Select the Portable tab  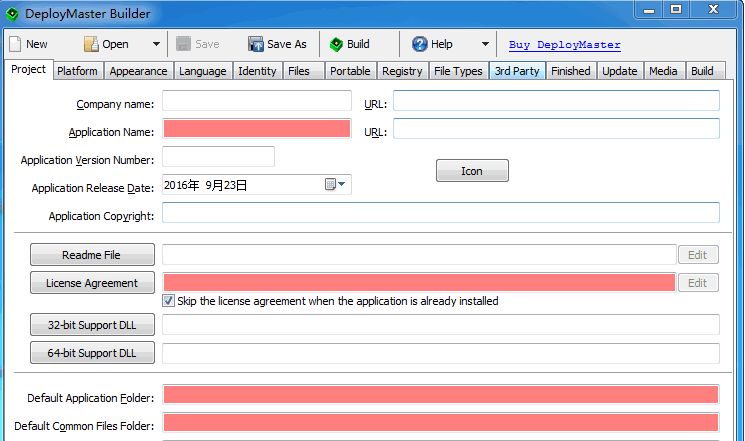(x=350, y=71)
